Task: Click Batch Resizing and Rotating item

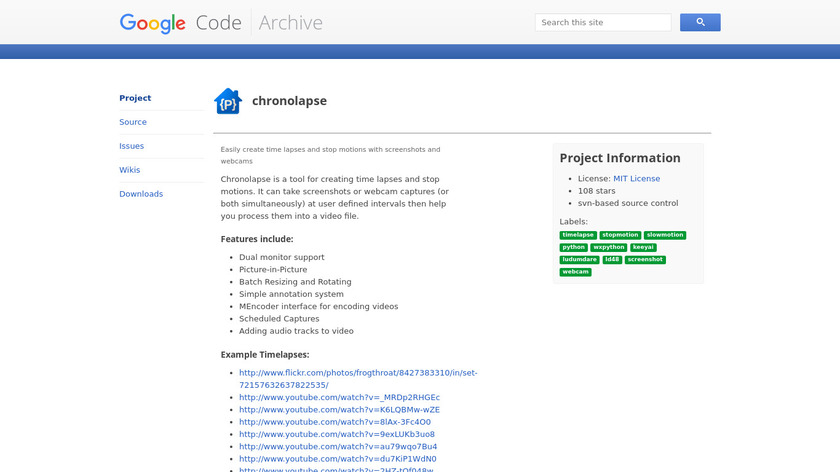Action: click(295, 282)
